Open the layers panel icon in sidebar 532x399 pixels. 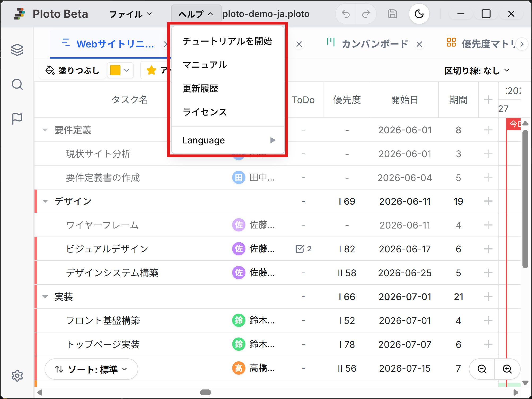[17, 50]
